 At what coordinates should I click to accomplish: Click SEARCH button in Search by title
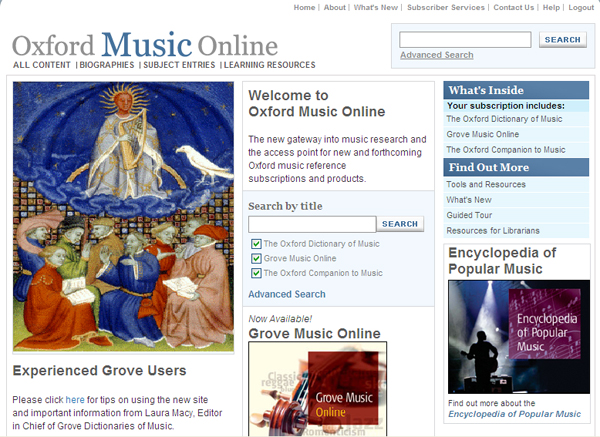coord(400,224)
